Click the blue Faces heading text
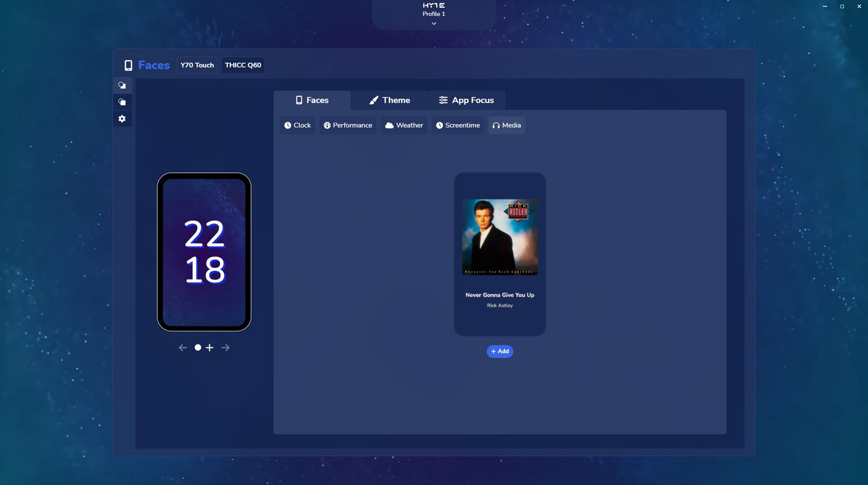Image resolution: width=868 pixels, height=485 pixels. pyautogui.click(x=154, y=65)
